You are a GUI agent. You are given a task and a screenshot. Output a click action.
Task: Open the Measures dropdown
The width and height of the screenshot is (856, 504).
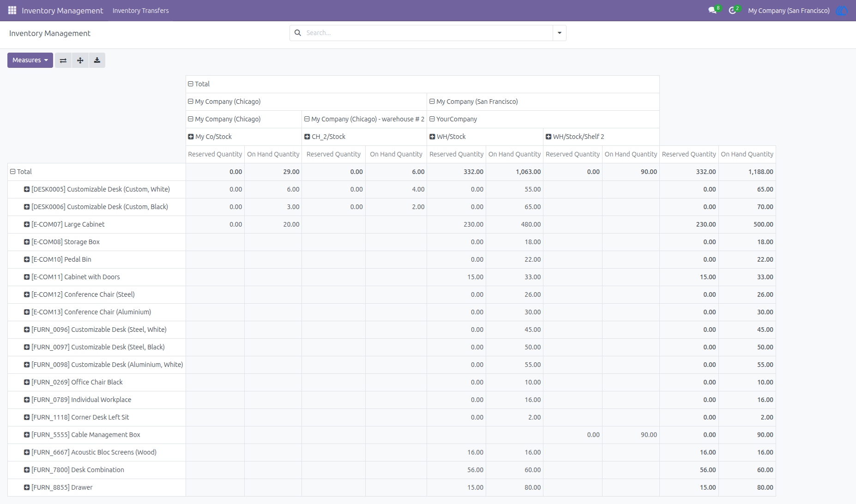click(x=30, y=60)
